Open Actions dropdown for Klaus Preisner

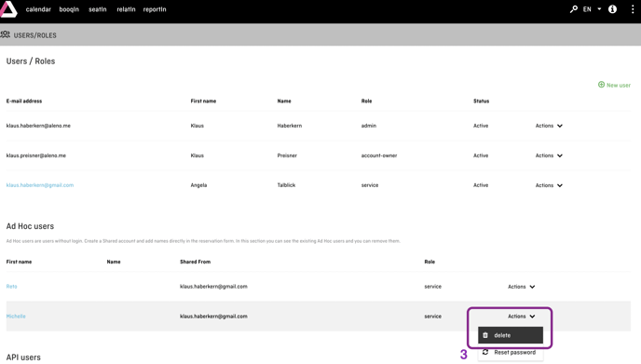(549, 155)
